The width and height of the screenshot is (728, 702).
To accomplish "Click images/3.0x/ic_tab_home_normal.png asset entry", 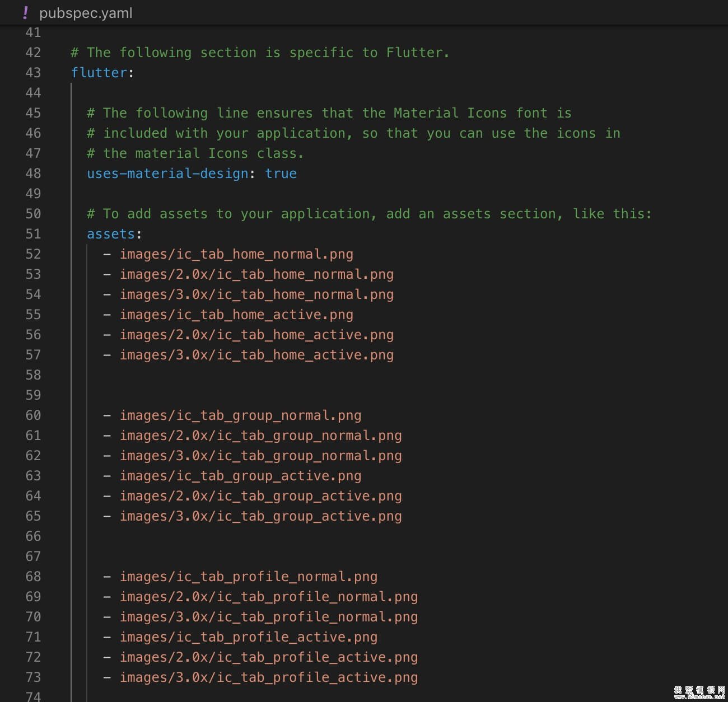I will [x=256, y=294].
